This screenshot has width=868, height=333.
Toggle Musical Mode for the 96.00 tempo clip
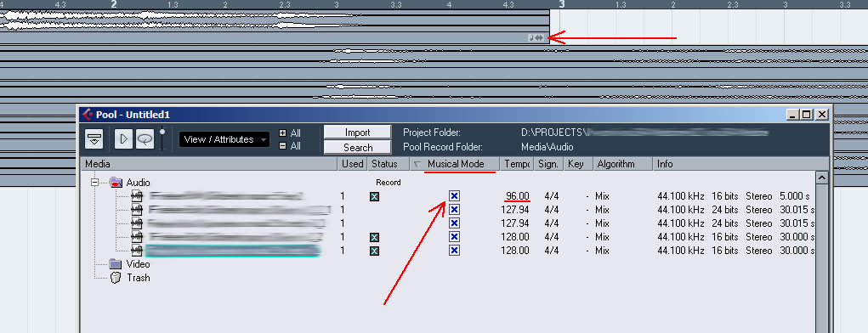tap(454, 196)
